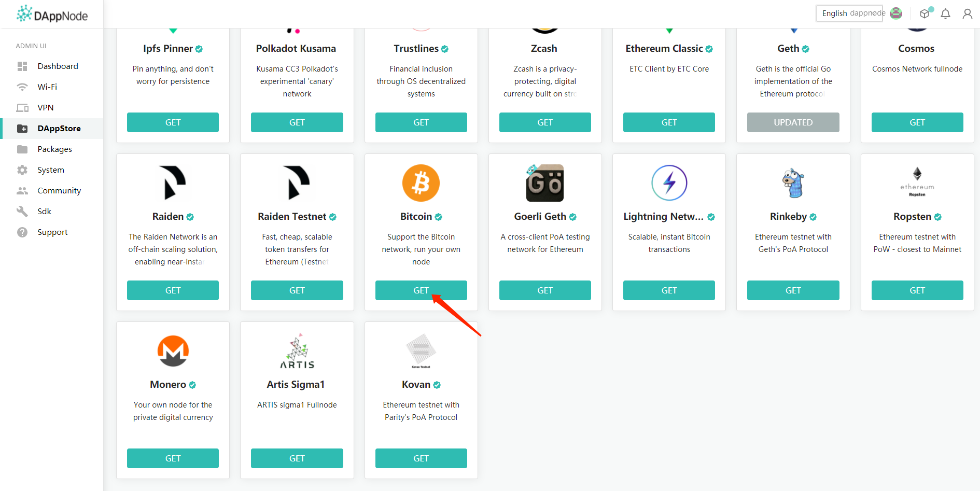980x491 pixels.
Task: Click the user profile icon
Action: pyautogui.click(x=967, y=14)
